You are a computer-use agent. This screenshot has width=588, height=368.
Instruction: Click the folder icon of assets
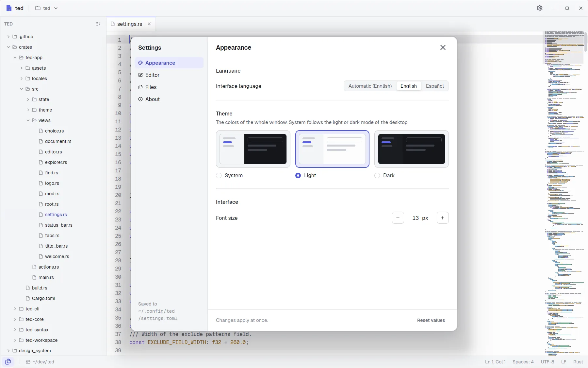click(28, 68)
